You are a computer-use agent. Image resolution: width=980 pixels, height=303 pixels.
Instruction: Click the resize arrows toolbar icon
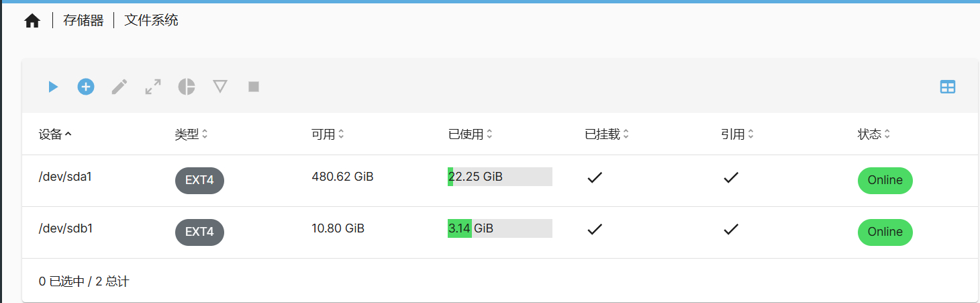(153, 87)
